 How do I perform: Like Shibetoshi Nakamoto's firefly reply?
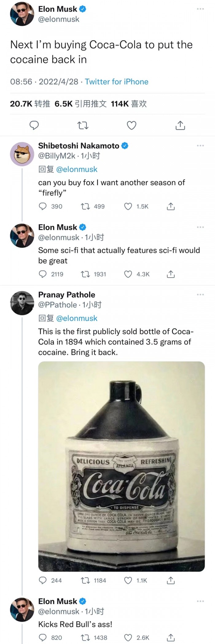128,206
